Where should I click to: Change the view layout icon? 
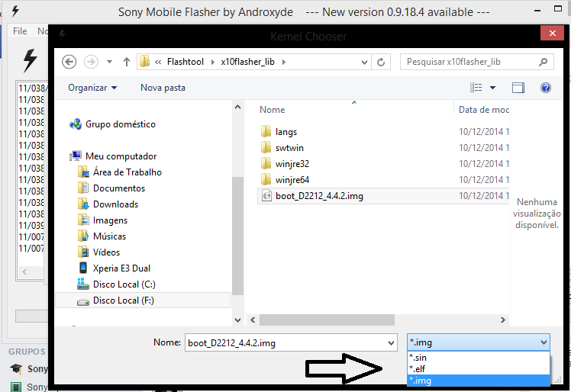tap(476, 88)
